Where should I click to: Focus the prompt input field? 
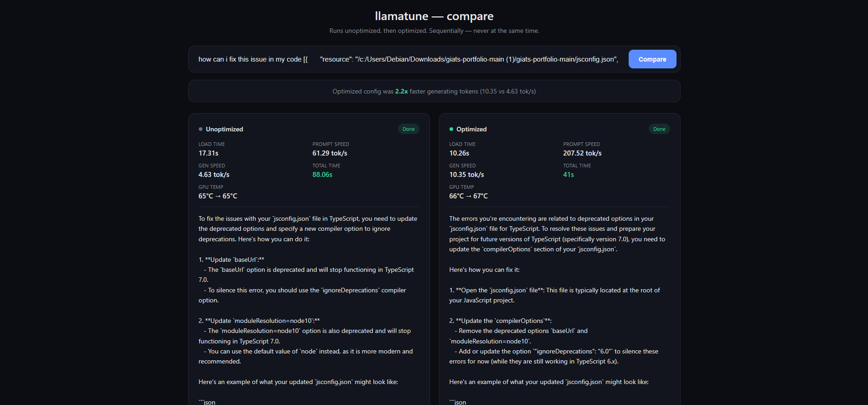408,59
